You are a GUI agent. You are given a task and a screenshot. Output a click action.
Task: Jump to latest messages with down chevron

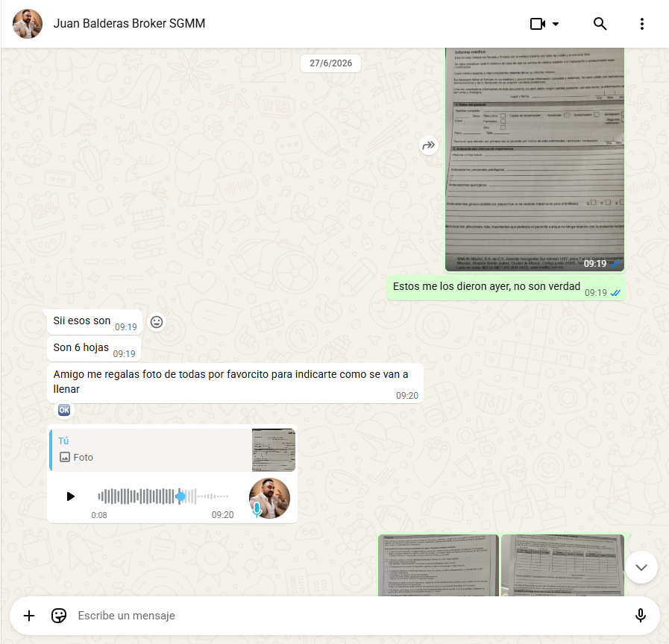click(641, 567)
